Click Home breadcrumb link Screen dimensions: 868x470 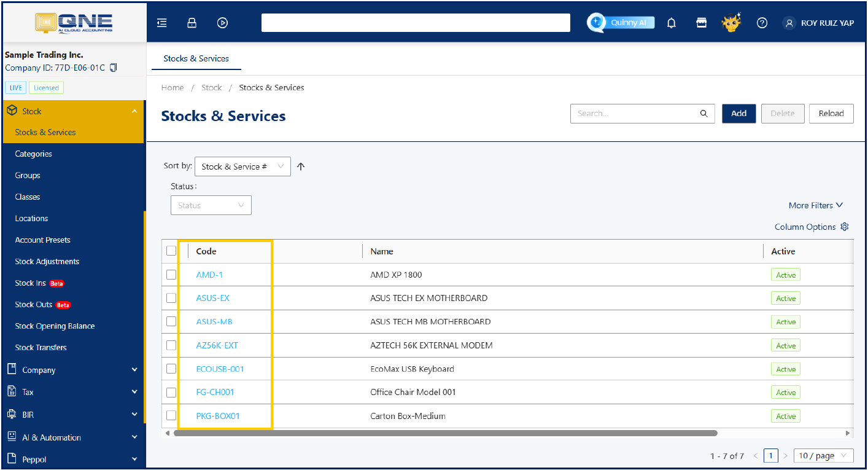click(172, 87)
